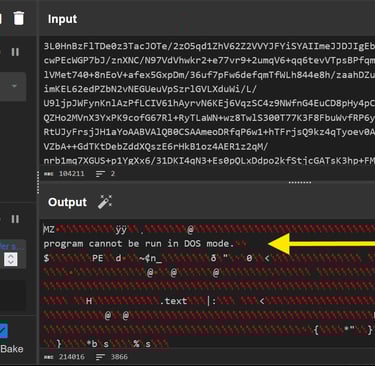Click output lines count 3866
Viewport: 375px width, 366px height.
pos(119,357)
